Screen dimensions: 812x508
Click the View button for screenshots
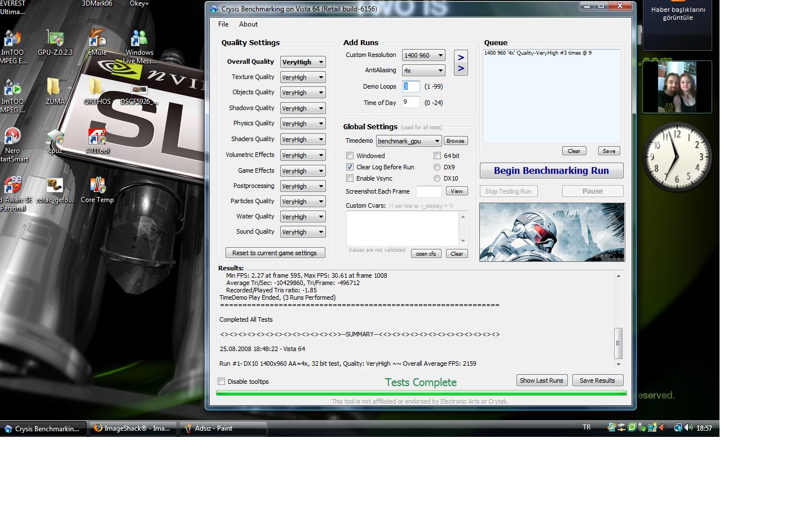pyautogui.click(x=457, y=191)
